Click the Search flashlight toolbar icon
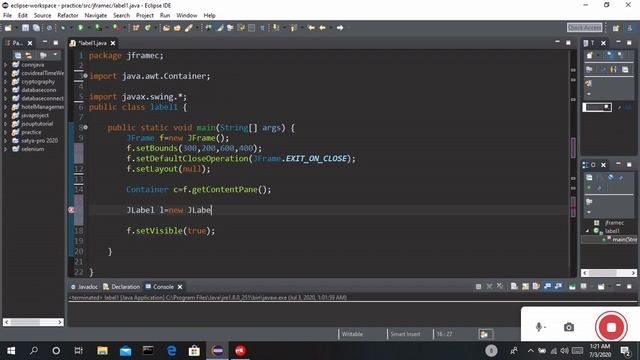The width and height of the screenshot is (640, 360). point(189,28)
